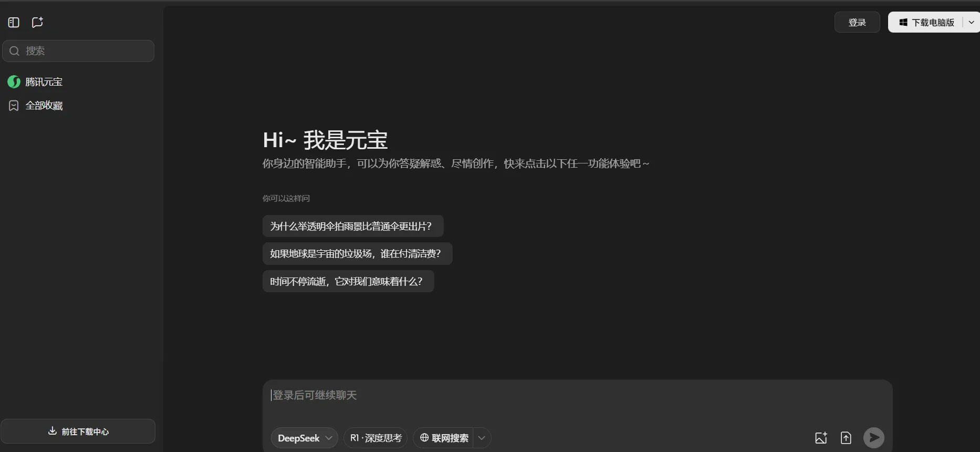Expand the 联网搜索 options chevron

[x=482, y=438]
